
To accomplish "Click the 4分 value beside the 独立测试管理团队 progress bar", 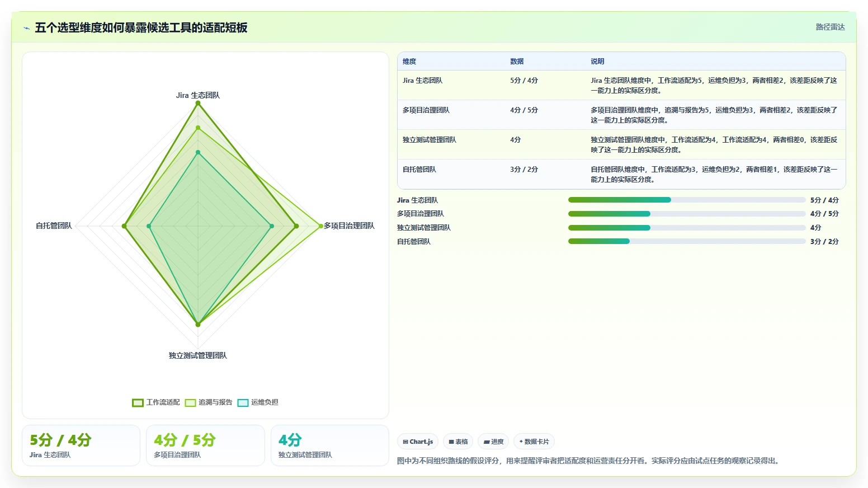I will tap(816, 228).
